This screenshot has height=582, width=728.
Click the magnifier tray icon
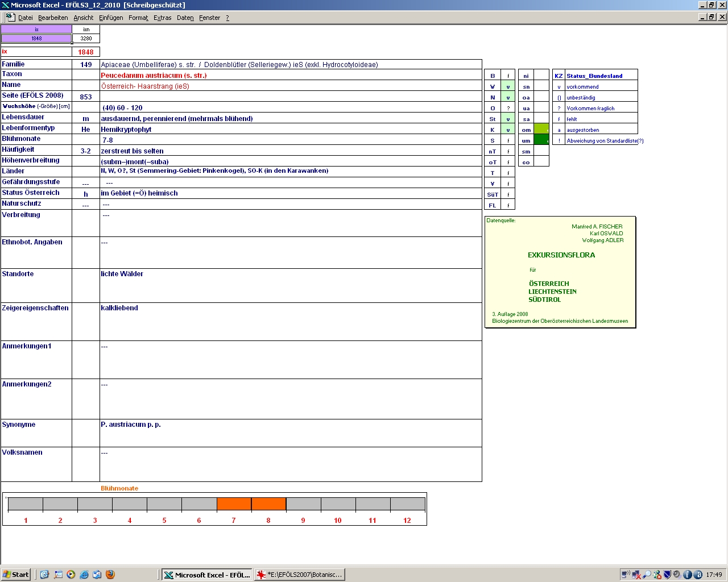647,575
